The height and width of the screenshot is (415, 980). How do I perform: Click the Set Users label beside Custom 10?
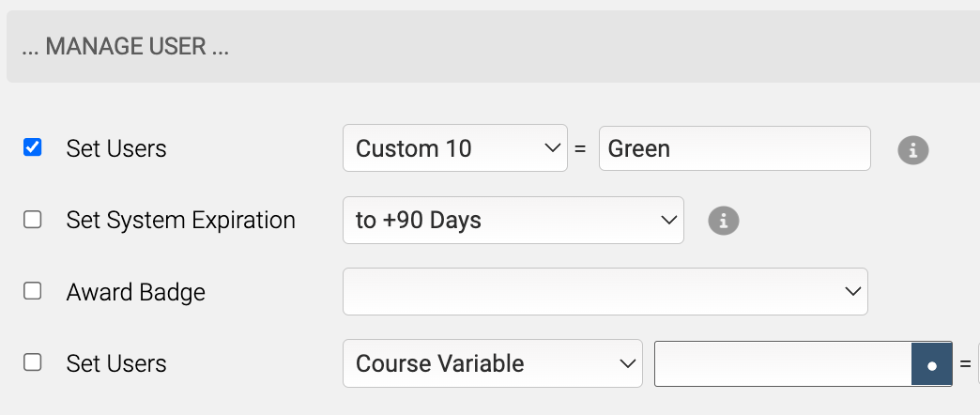pyautogui.click(x=116, y=148)
